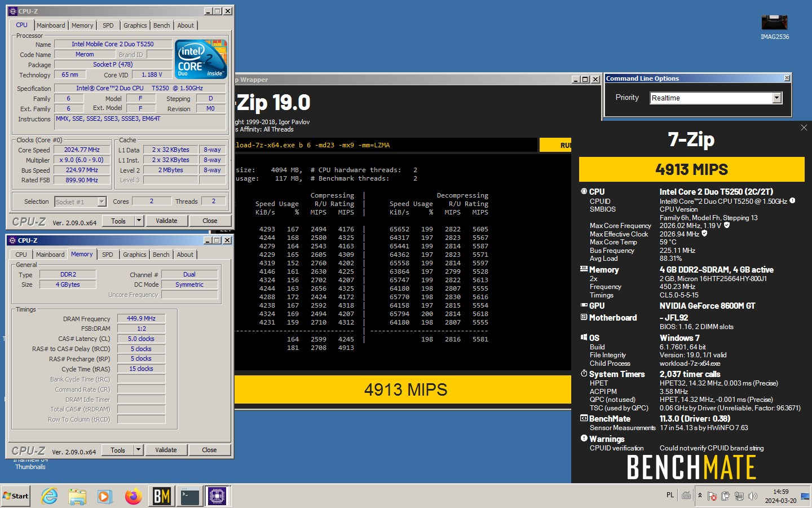Click Validate in the top CPU-Z window
Image resolution: width=812 pixels, height=508 pixels.
166,221
